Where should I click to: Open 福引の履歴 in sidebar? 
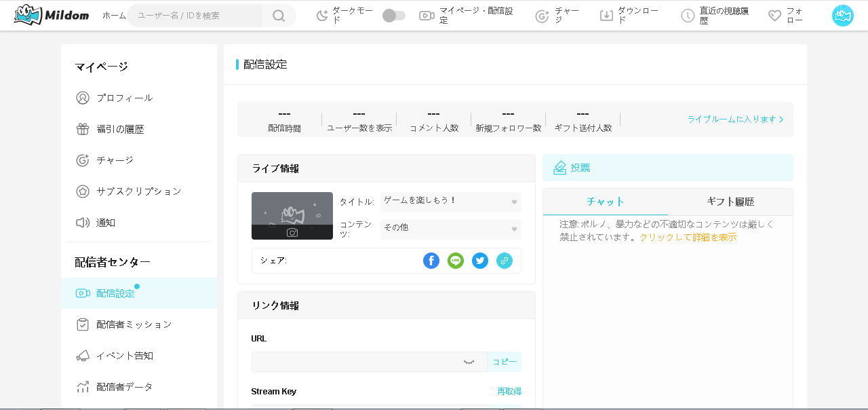[139, 129]
